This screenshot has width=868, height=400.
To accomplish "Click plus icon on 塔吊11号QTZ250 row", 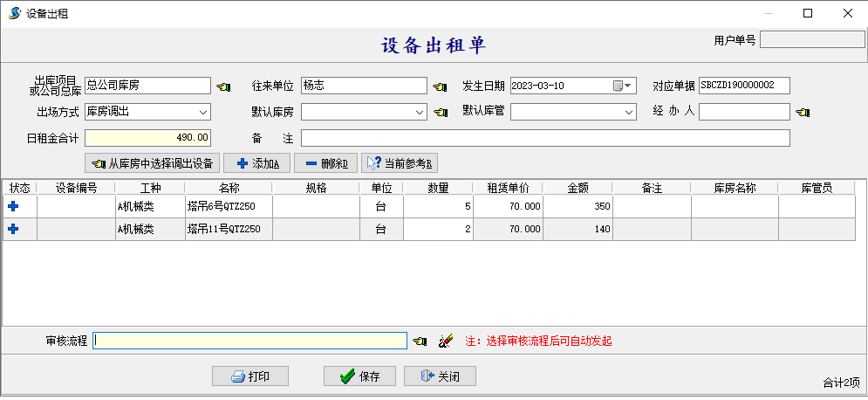I will 13,229.
